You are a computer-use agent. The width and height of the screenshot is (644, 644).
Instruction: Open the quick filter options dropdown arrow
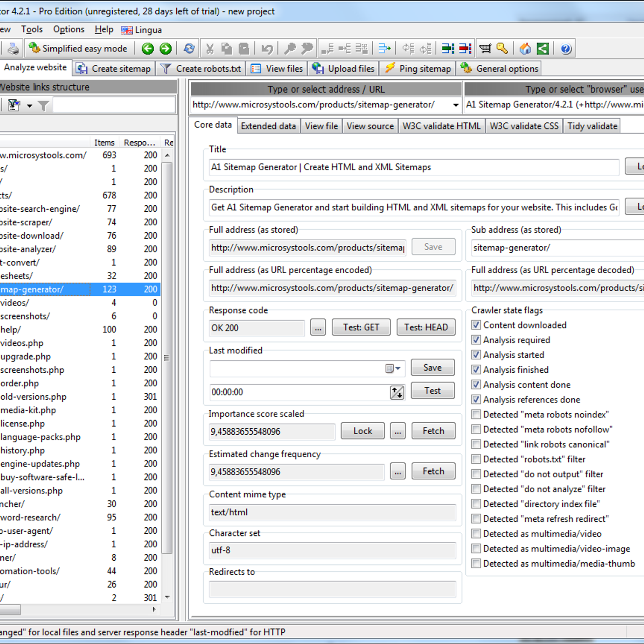tap(29, 106)
